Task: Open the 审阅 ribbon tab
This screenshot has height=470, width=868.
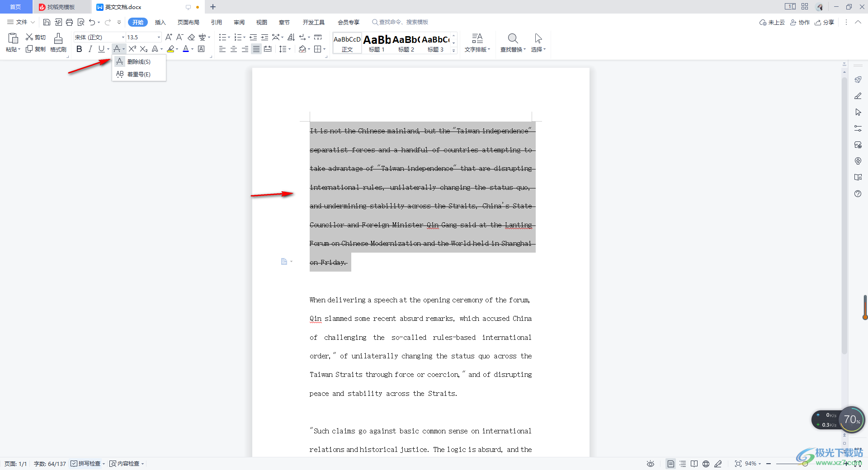Action: 239,22
